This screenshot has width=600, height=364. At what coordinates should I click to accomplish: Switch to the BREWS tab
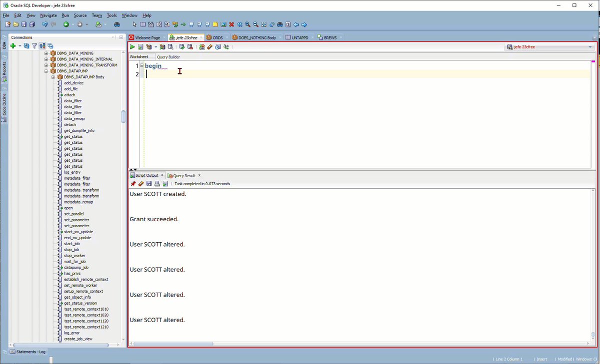coord(330,37)
